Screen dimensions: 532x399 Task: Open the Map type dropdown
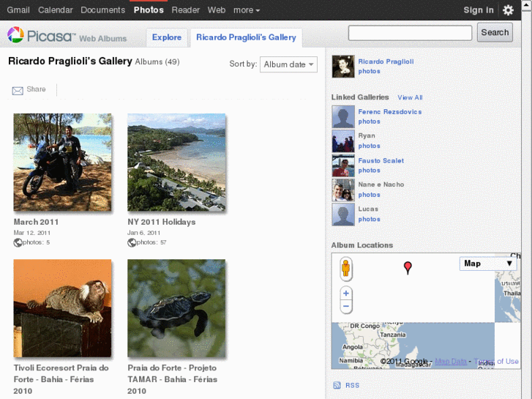489,264
